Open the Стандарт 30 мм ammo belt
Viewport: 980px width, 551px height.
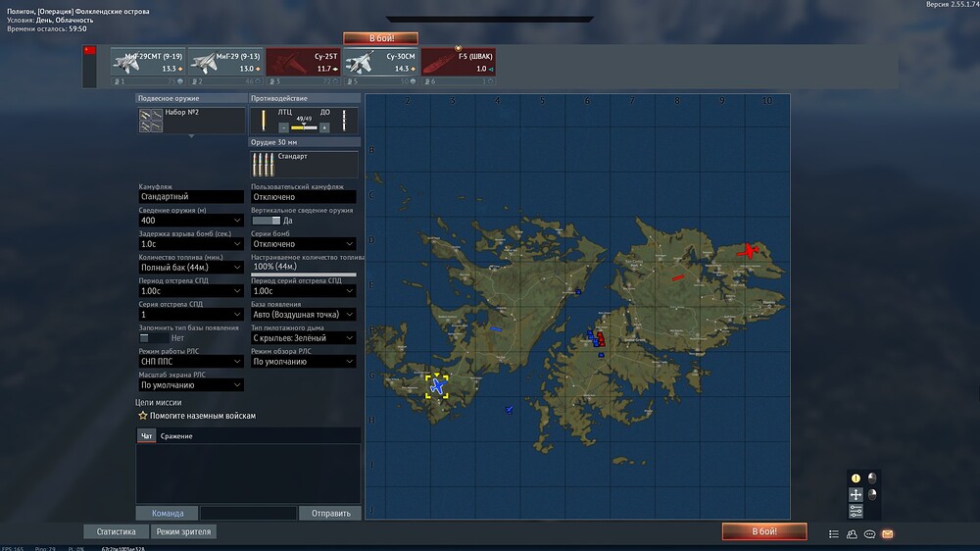(304, 164)
